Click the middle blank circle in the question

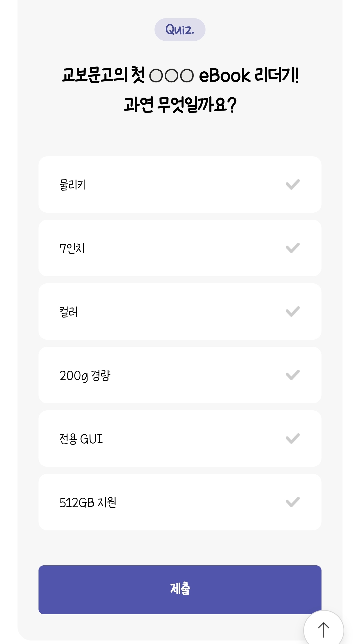(171, 75)
